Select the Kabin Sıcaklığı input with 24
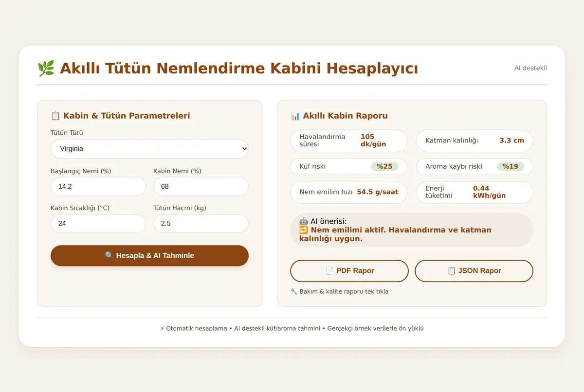 coord(98,224)
